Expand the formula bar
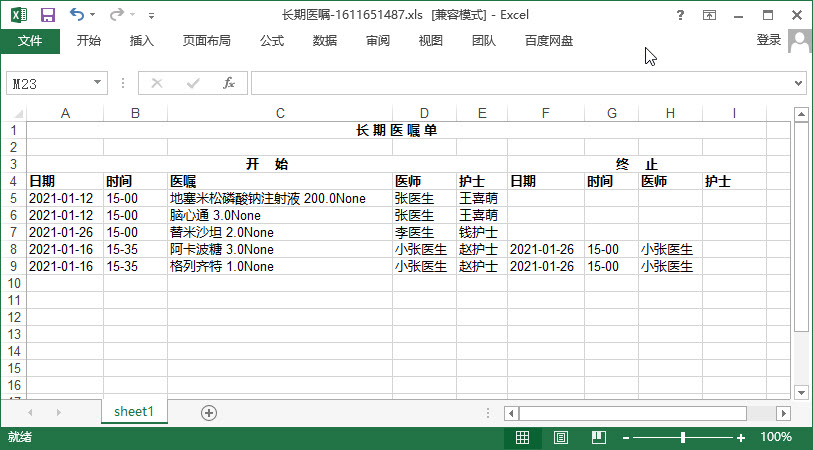The height and width of the screenshot is (450, 813). point(798,83)
